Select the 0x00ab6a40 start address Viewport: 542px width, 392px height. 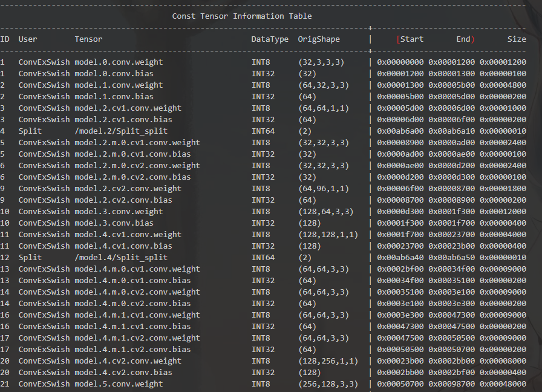400,258
